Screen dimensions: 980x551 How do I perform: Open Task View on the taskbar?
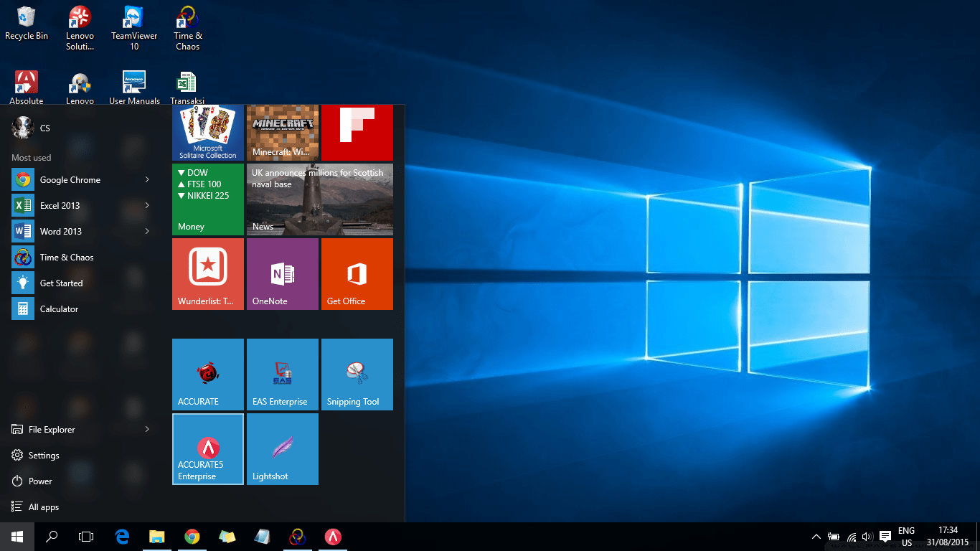tap(86, 536)
